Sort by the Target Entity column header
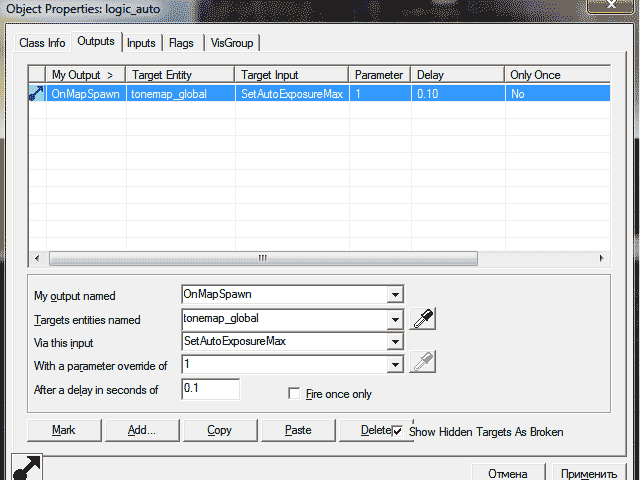The width and height of the screenshot is (640, 480). pos(180,75)
